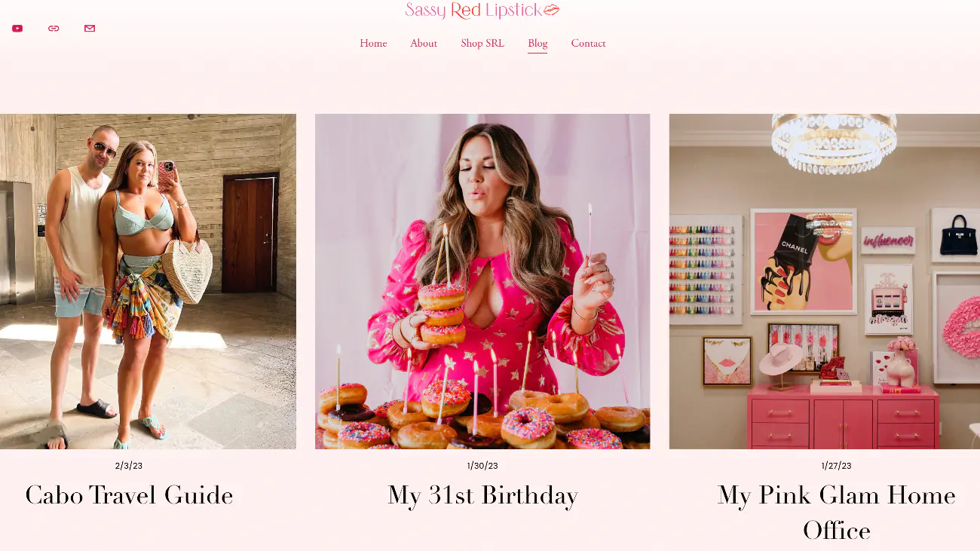Click the 1/30/23 post date

pyautogui.click(x=482, y=466)
